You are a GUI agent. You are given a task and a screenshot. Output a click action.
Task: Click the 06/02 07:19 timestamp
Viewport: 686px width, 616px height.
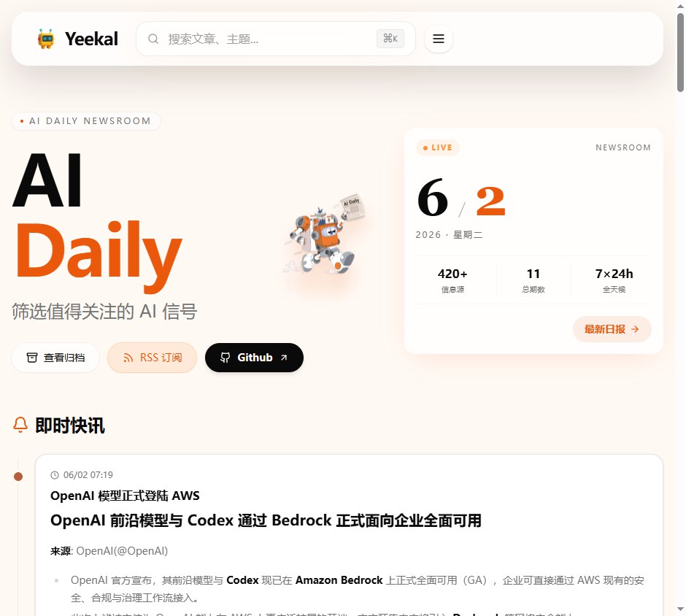pos(88,475)
